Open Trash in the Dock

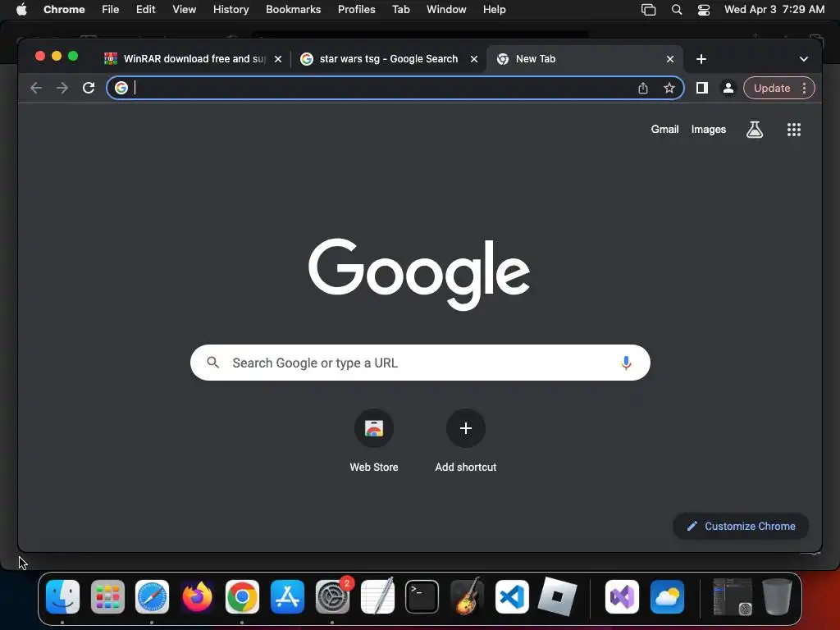pos(777,597)
